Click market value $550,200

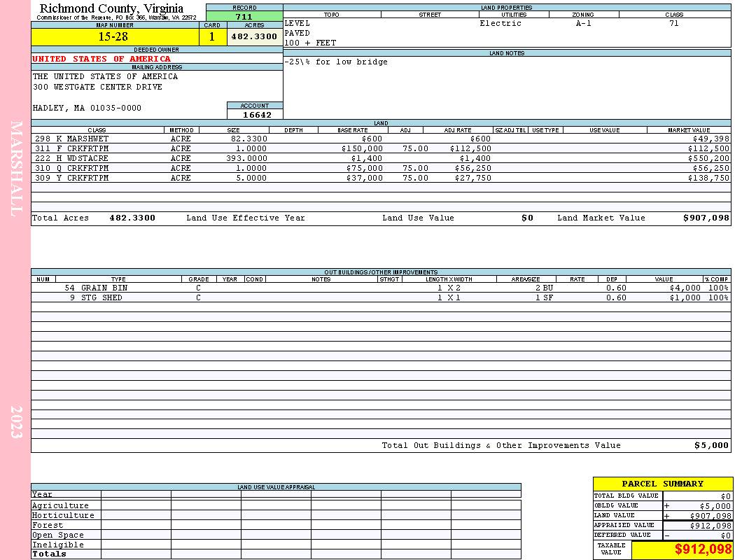tap(708, 158)
